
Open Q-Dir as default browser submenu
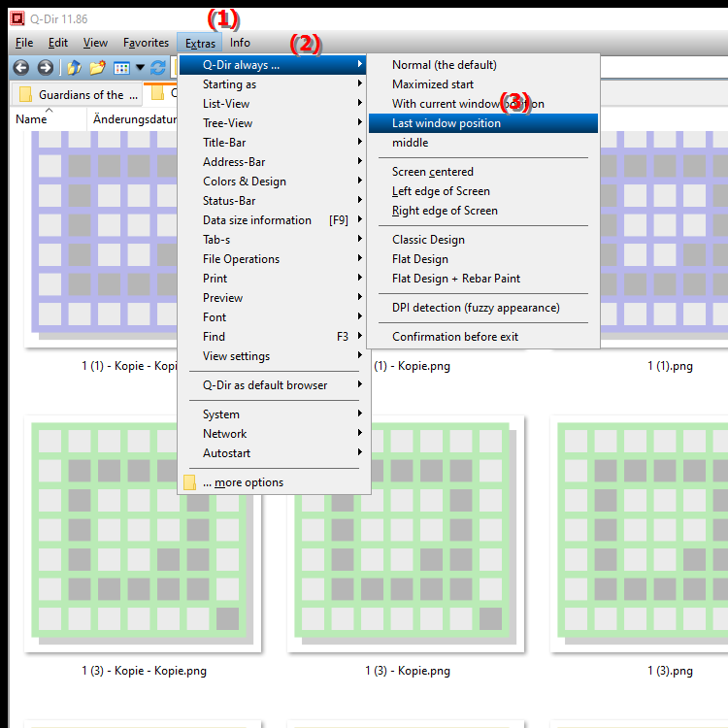click(273, 385)
